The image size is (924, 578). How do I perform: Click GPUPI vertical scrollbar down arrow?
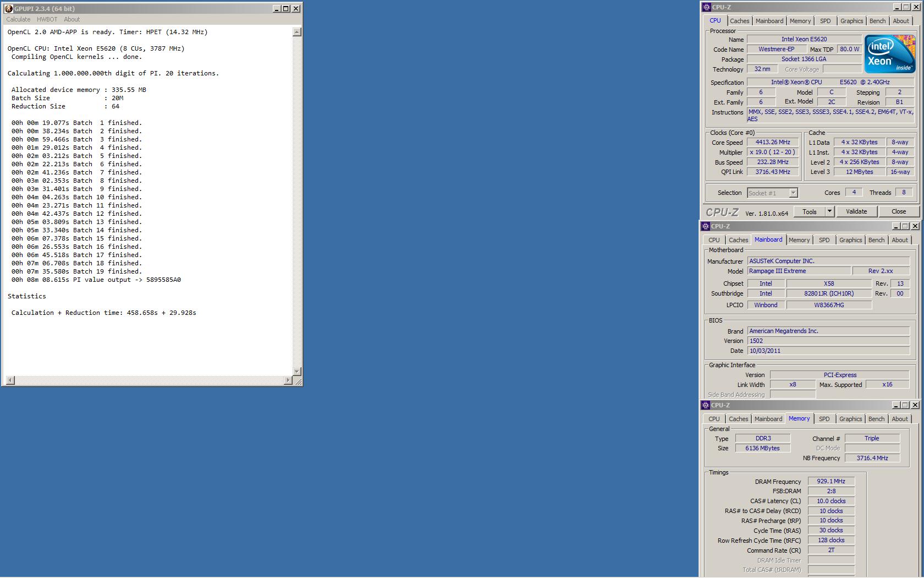tap(297, 371)
